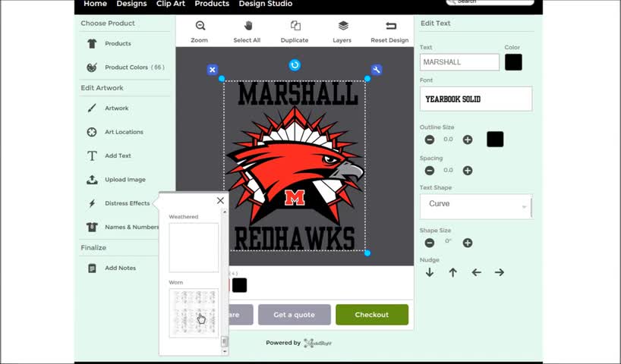Open Distress Effects option
Screen dimensions: 621x364
coord(118,203)
